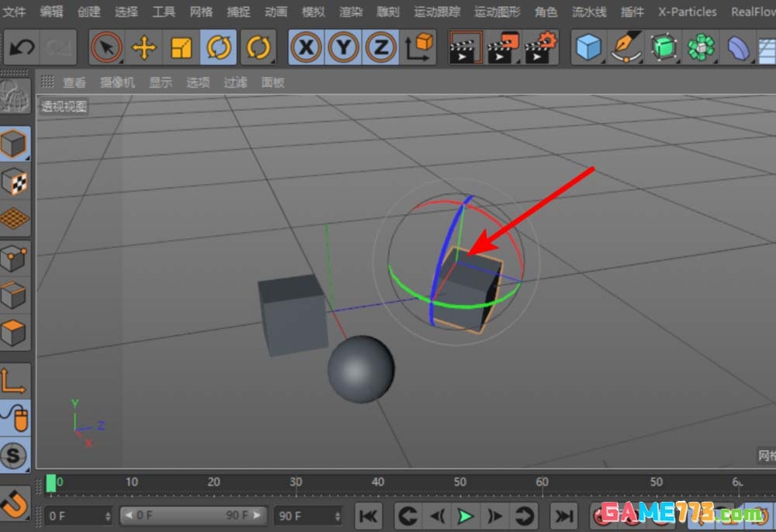Viewport: 776px width, 532px height.
Task: Click the 0 F current frame field
Action: 76,516
